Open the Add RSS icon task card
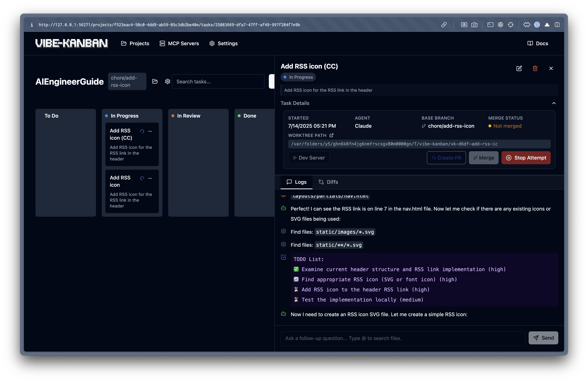Screen dimensions: 588x382 coord(132,191)
